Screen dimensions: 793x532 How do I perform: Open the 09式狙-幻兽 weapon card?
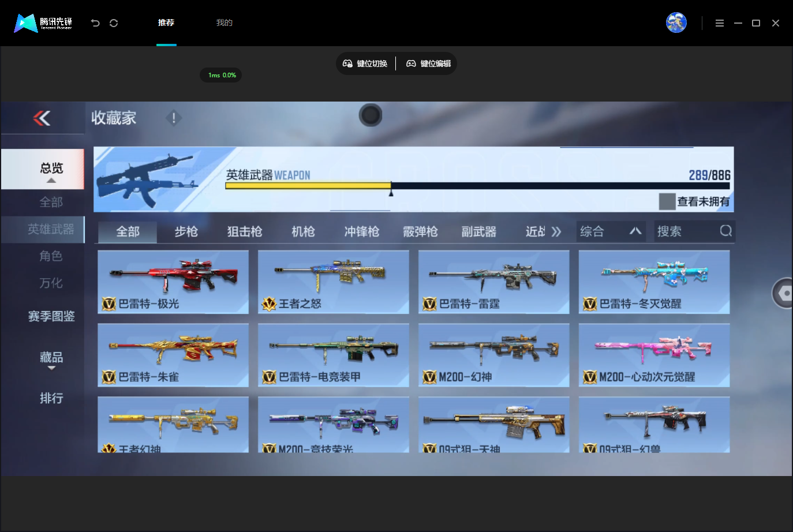click(654, 424)
